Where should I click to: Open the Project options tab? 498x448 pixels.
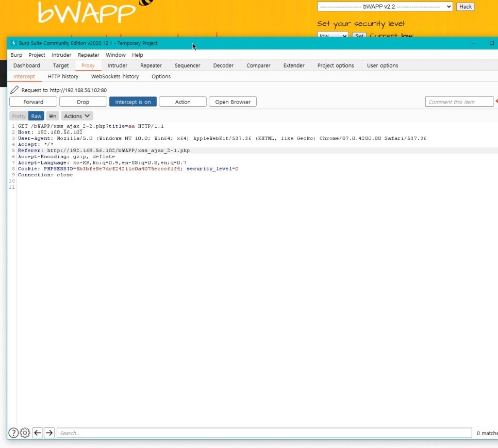tap(336, 65)
